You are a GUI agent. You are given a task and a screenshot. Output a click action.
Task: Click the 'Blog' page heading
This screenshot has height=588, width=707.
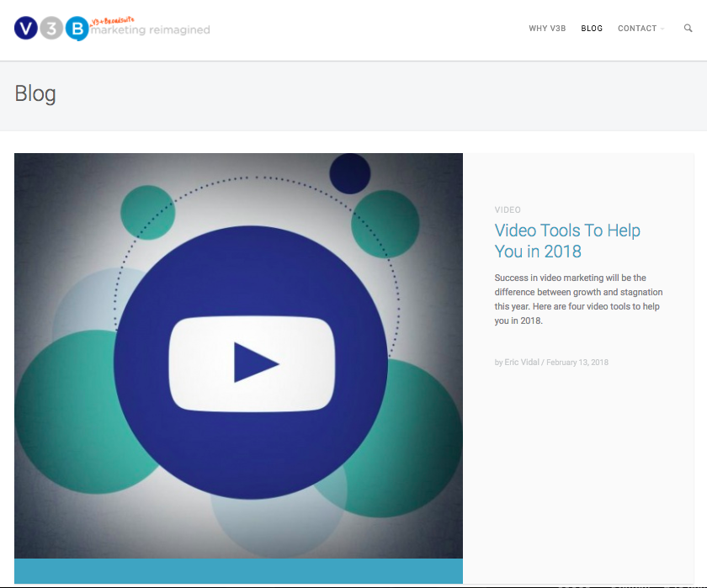pos(35,93)
